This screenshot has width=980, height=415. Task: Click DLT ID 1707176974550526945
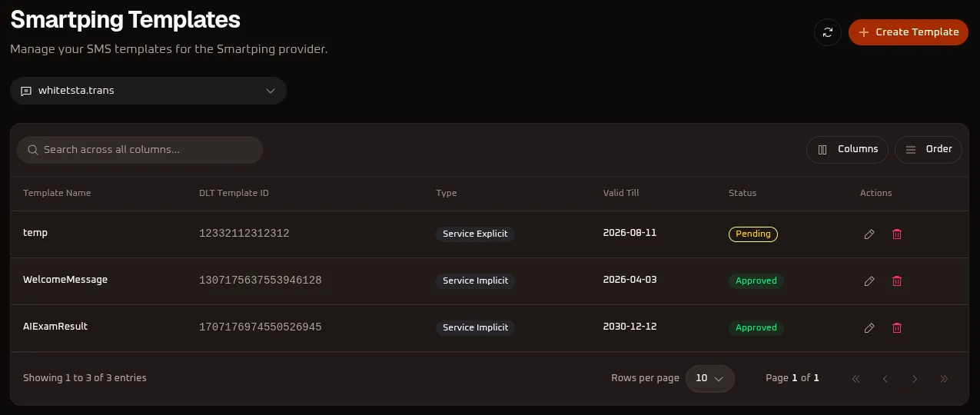coord(261,327)
